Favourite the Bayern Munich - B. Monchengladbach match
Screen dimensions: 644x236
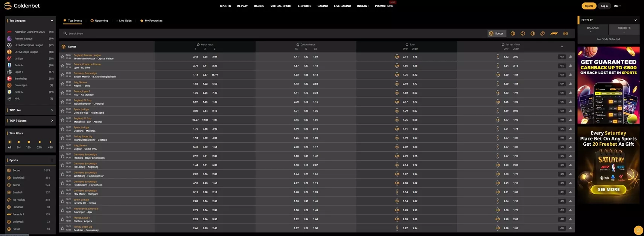point(62,75)
